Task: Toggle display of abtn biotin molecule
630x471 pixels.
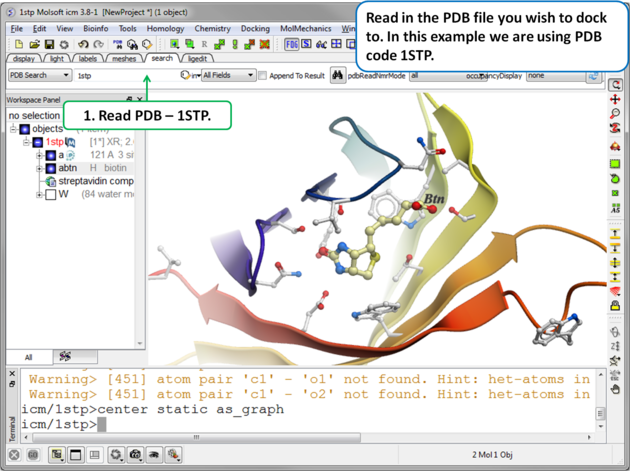Action: tap(50, 168)
